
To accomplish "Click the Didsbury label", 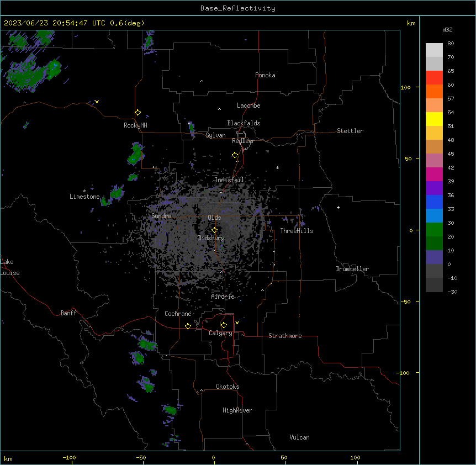I will tap(211, 238).
